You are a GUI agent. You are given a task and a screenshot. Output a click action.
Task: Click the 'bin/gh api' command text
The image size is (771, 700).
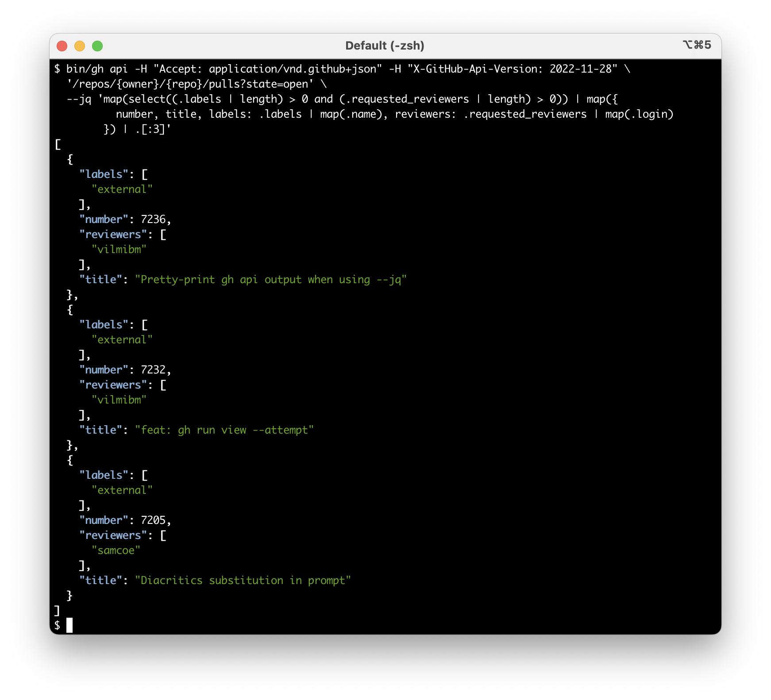pyautogui.click(x=97, y=69)
